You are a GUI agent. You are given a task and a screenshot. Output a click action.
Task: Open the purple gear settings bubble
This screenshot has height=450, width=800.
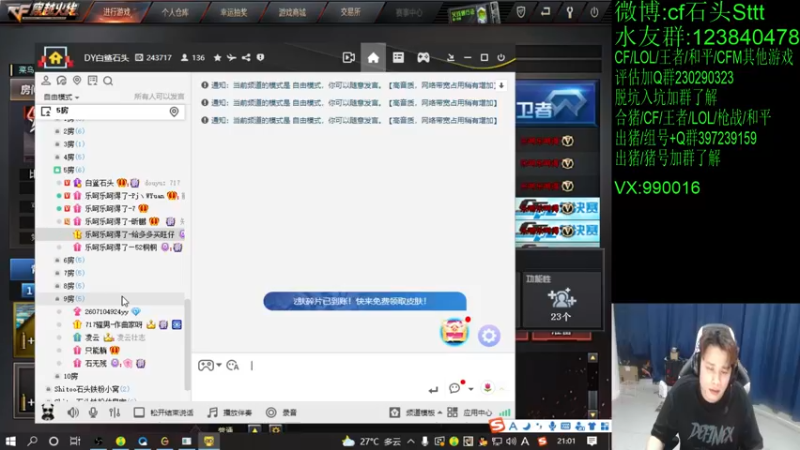tap(489, 336)
